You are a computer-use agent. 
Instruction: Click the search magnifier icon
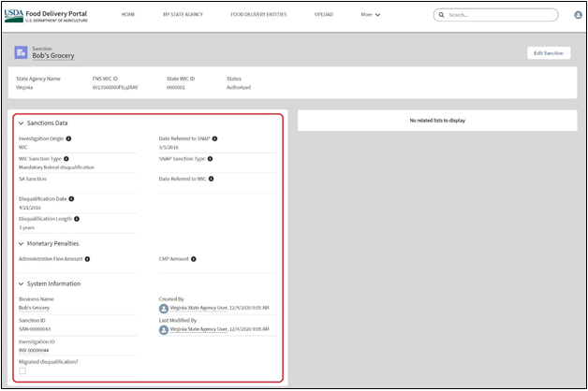coord(441,15)
